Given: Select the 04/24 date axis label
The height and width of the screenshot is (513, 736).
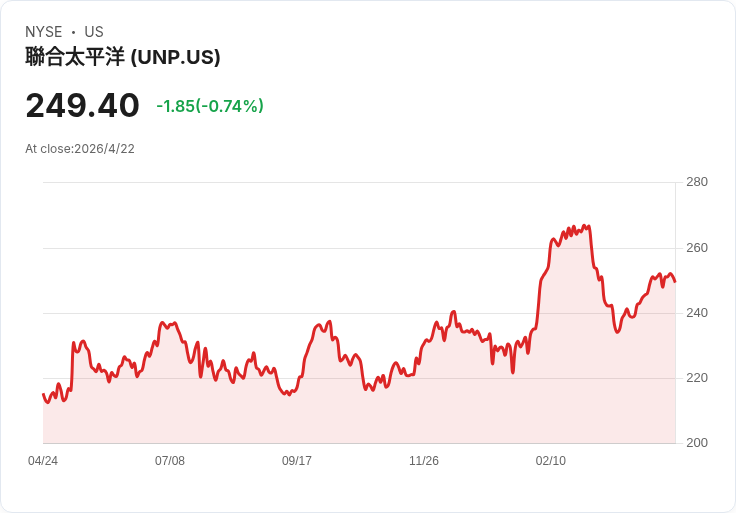Looking at the screenshot, I should (x=43, y=461).
